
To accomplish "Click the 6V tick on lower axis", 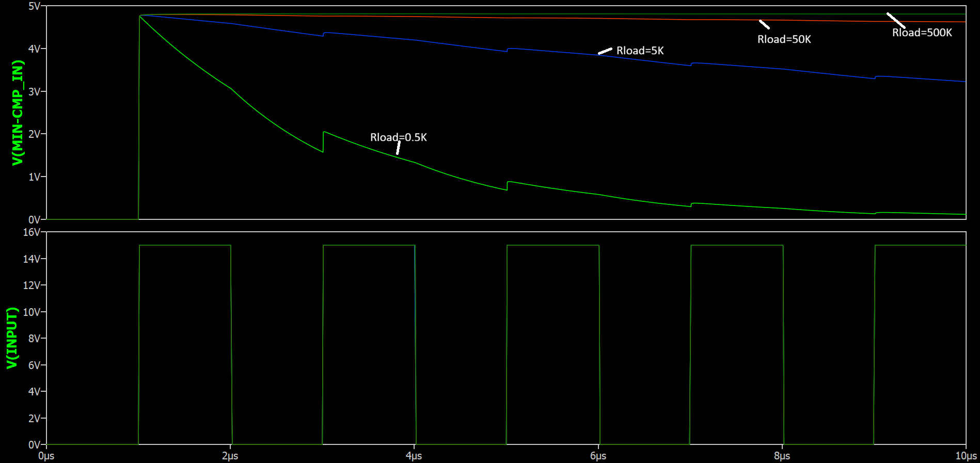I will click(34, 365).
